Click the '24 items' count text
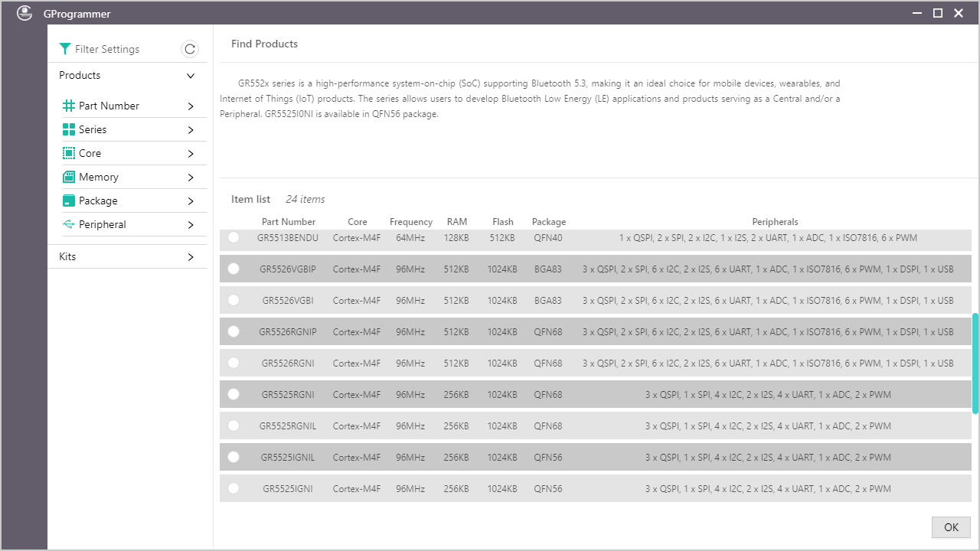Screen dimensions: 980x551 click(x=305, y=199)
